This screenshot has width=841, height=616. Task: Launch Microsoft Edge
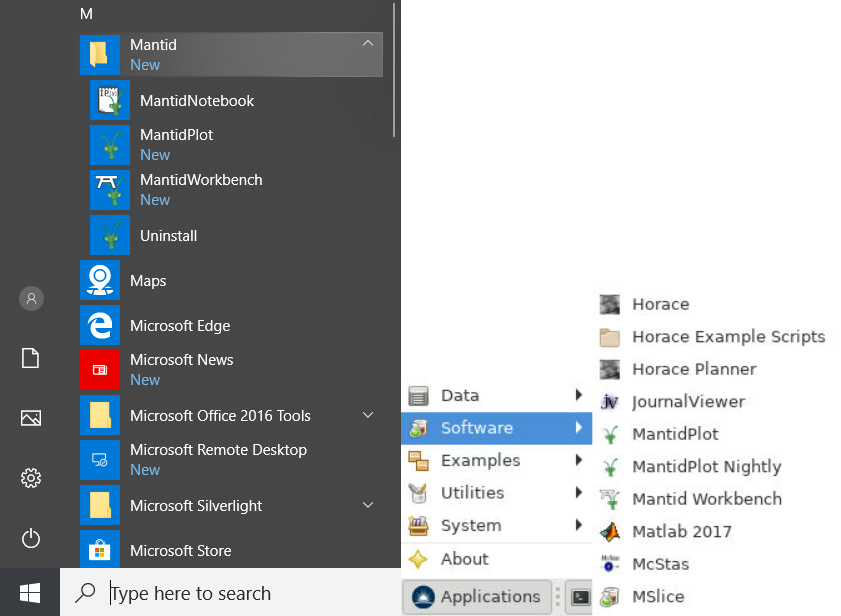[179, 326]
